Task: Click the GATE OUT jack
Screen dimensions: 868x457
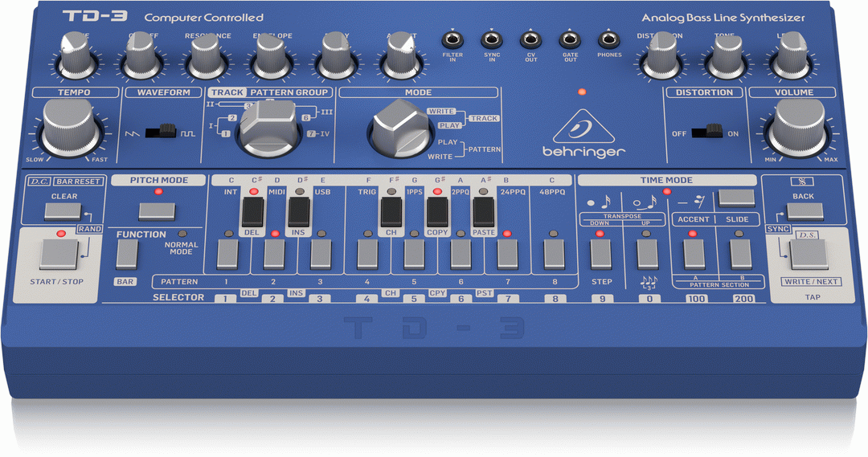Action: [570, 40]
